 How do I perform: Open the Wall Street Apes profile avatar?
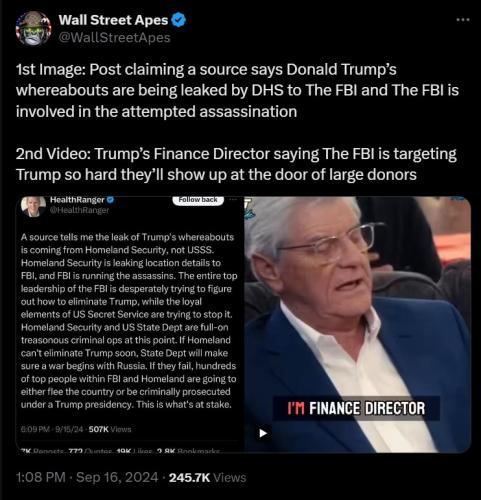pos(33,28)
